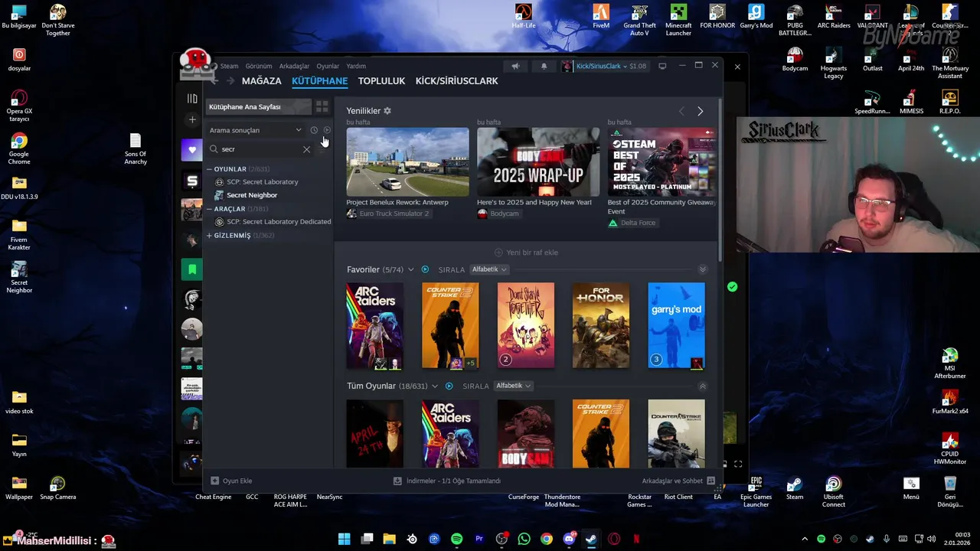Screen dimensions: 980x551
Task: Open the Arama sonuçları dropdown
Action: coord(256,130)
